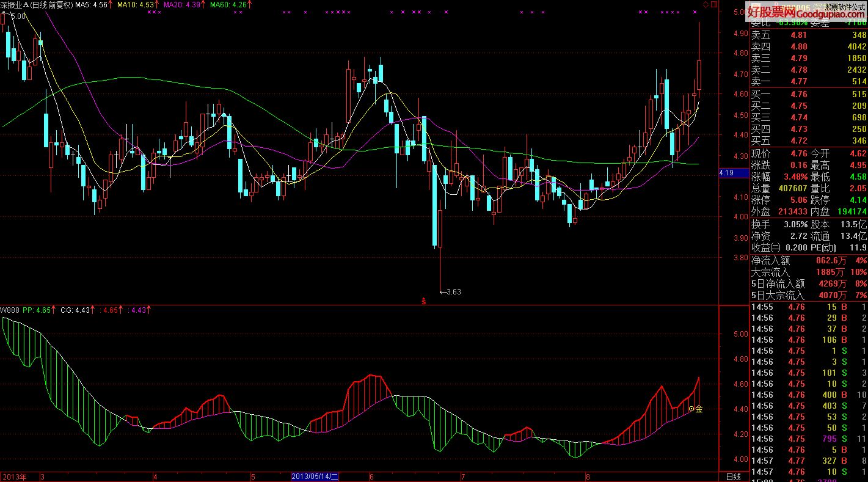Select the 卖五 ask row at 4.81
The image size is (868, 482).
pos(809,35)
